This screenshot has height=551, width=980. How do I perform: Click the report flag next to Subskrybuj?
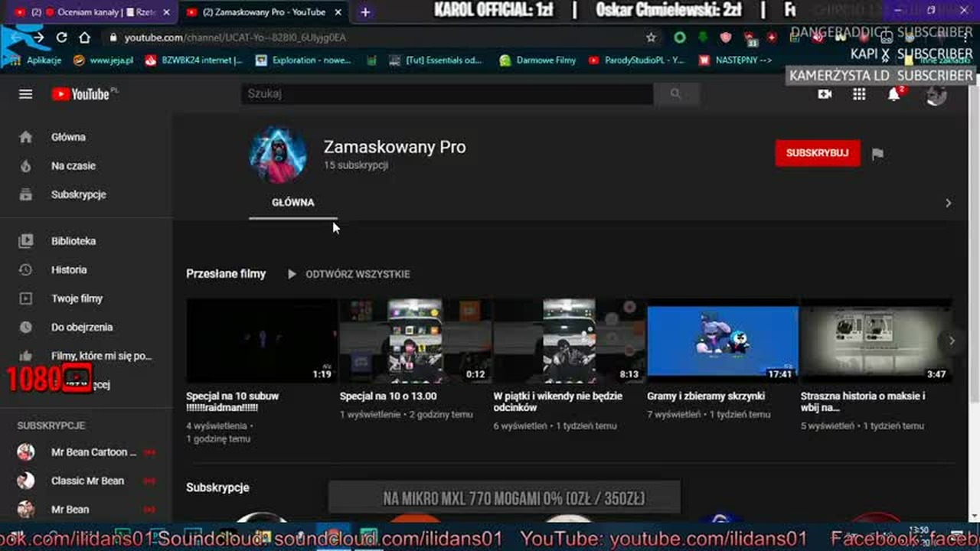[877, 153]
